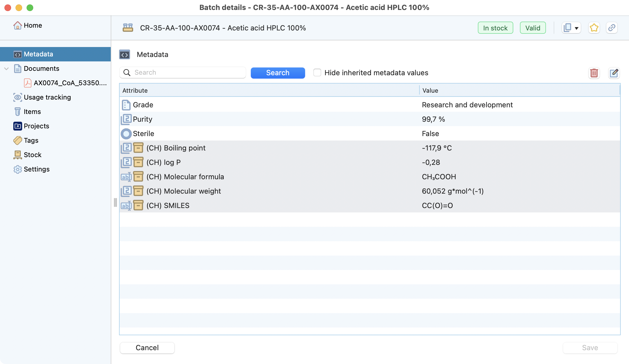The height and width of the screenshot is (364, 629).
Task: Click the Home house icon
Action: point(17,25)
